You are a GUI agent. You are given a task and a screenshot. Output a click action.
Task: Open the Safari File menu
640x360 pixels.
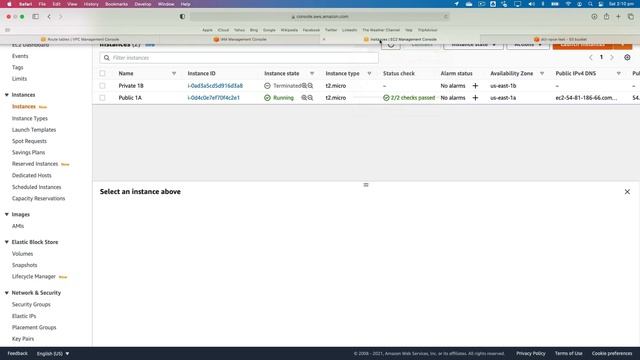point(42,4)
